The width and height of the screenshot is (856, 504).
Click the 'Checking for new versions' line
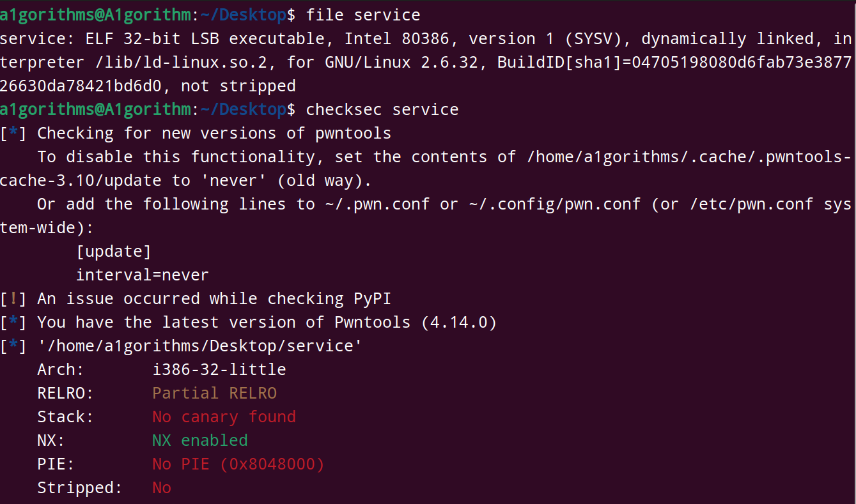coord(214,134)
